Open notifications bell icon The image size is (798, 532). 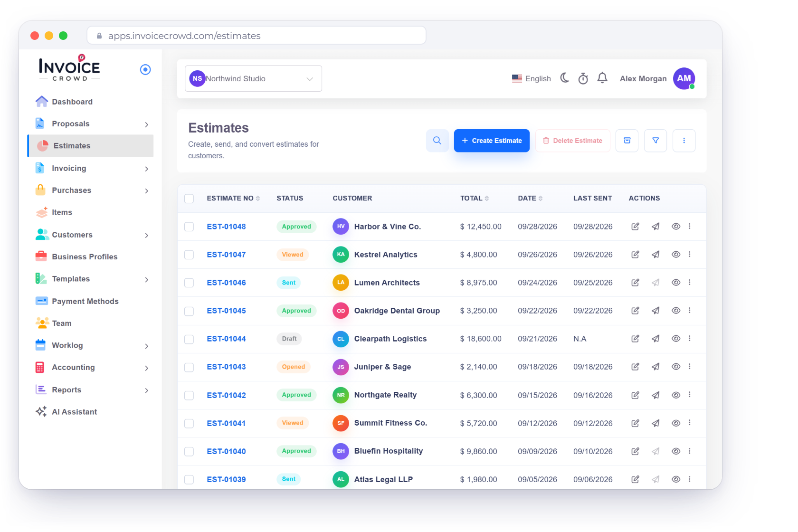click(602, 78)
